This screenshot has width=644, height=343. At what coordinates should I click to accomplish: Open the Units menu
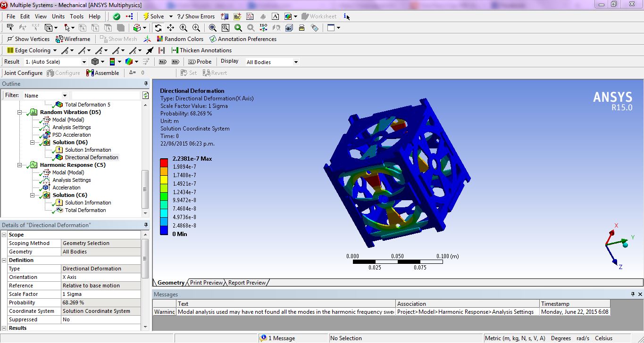(58, 16)
